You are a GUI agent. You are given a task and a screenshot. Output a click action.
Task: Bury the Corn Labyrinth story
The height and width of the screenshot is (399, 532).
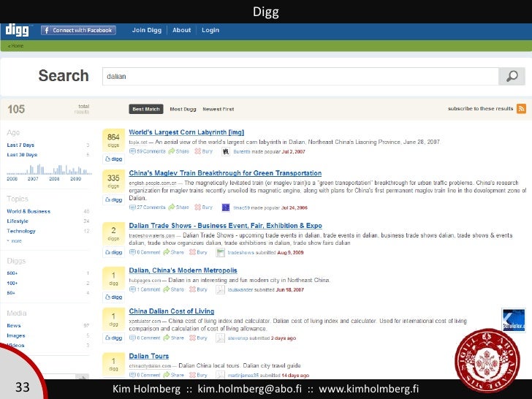point(204,151)
